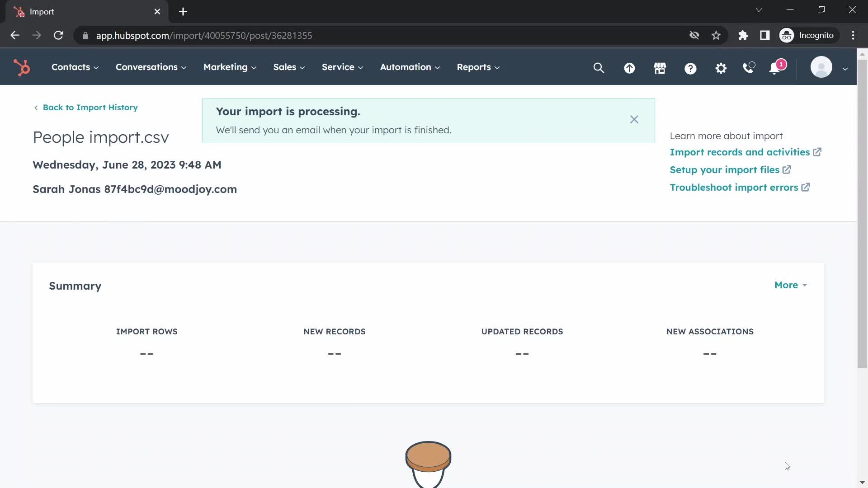Open the settings gear icon
Viewport: 868px width, 488px height.
(720, 67)
